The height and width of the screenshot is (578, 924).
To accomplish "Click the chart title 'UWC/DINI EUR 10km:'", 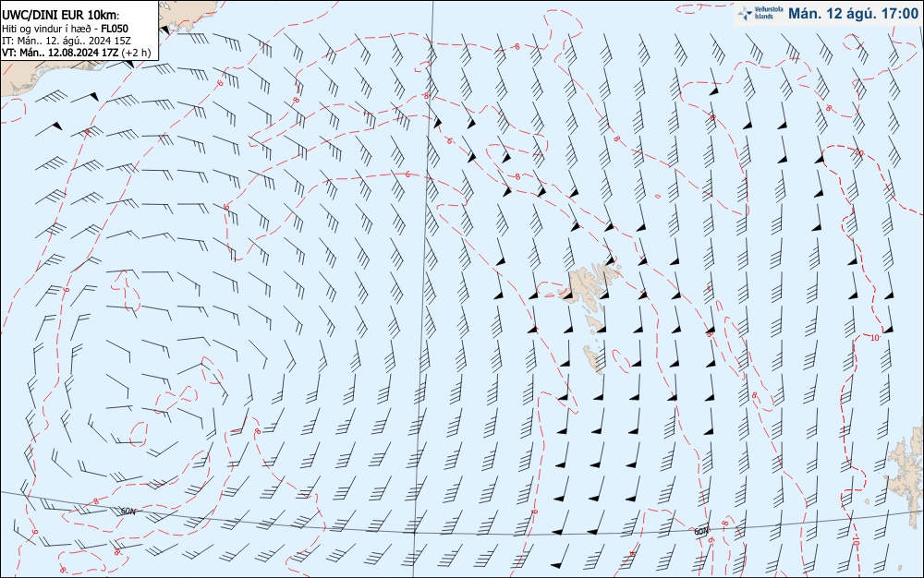I will tap(61, 16).
